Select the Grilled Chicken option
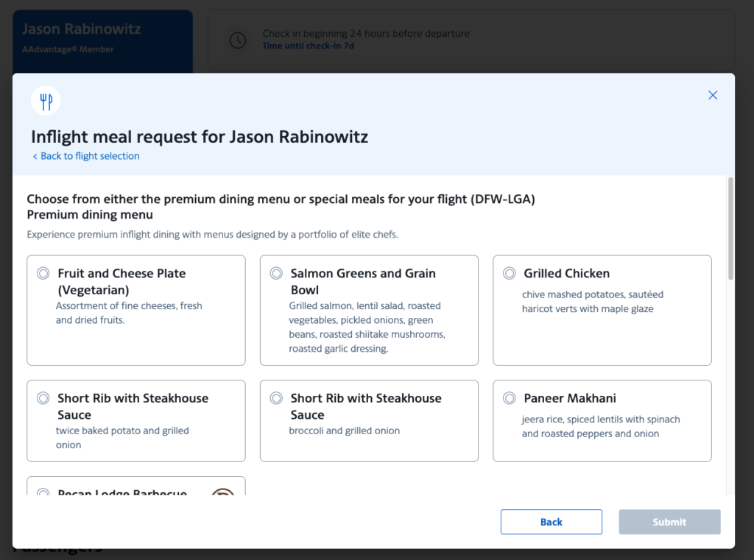 point(508,272)
